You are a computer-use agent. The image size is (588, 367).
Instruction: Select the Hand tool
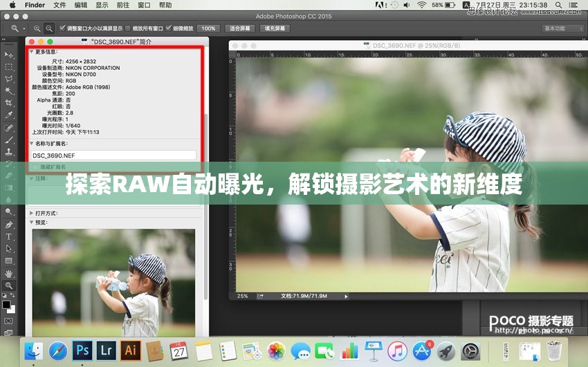coord(8,274)
